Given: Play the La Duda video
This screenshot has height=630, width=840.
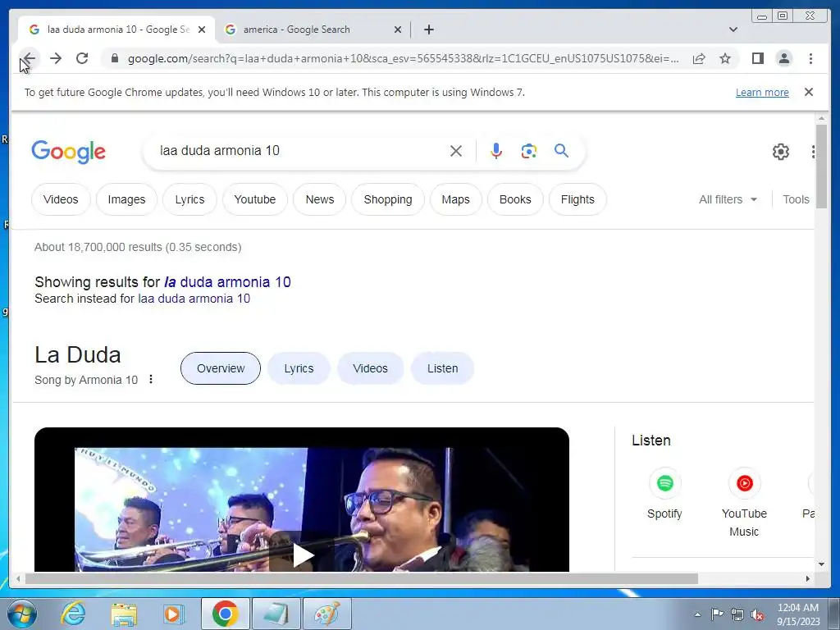Looking at the screenshot, I should tap(302, 555).
